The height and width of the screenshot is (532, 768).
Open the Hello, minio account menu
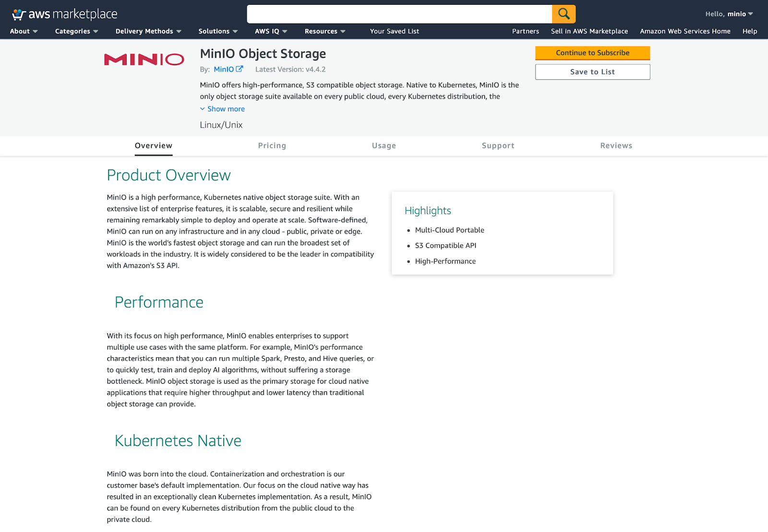click(729, 14)
